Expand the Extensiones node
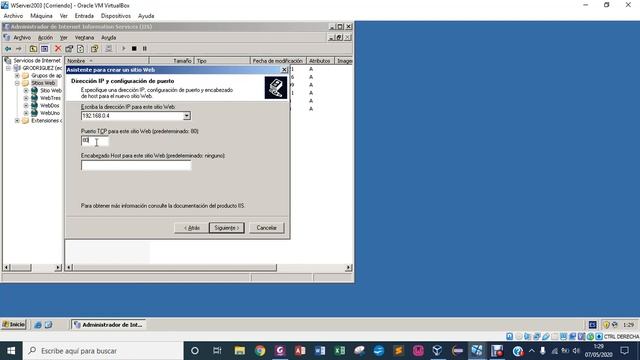The height and width of the screenshot is (360, 640). pos(17,120)
